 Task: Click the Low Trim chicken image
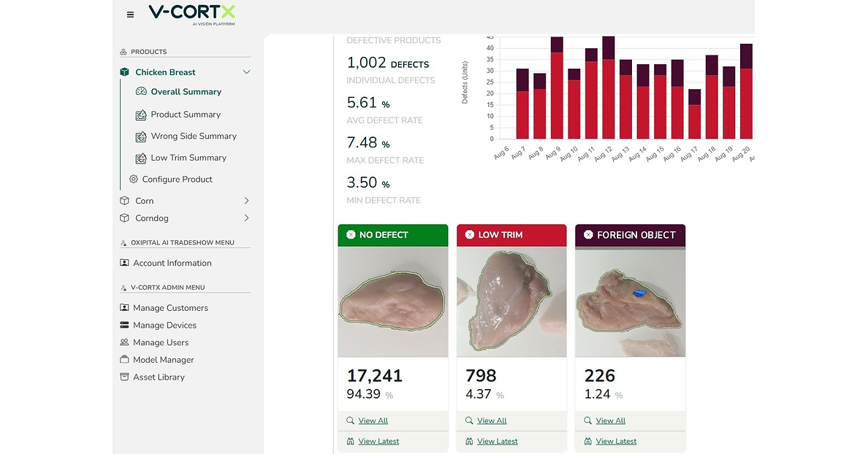pyautogui.click(x=511, y=301)
